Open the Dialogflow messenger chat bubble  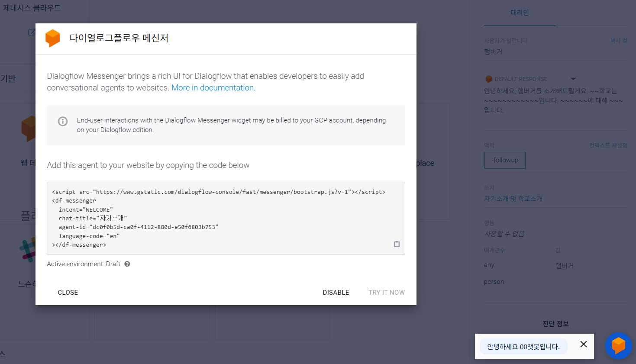coord(618,345)
